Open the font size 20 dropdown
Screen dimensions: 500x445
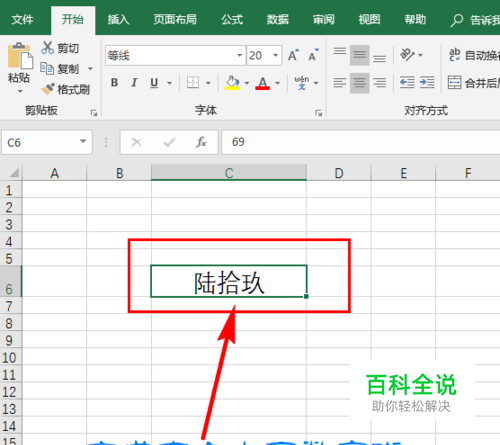point(275,55)
